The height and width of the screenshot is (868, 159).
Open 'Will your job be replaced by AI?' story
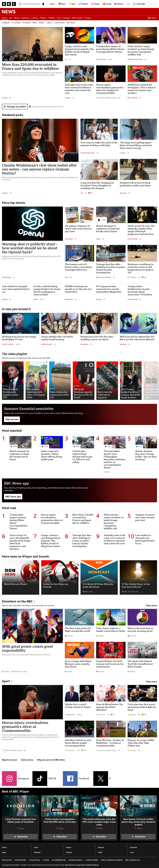click(x=137, y=338)
